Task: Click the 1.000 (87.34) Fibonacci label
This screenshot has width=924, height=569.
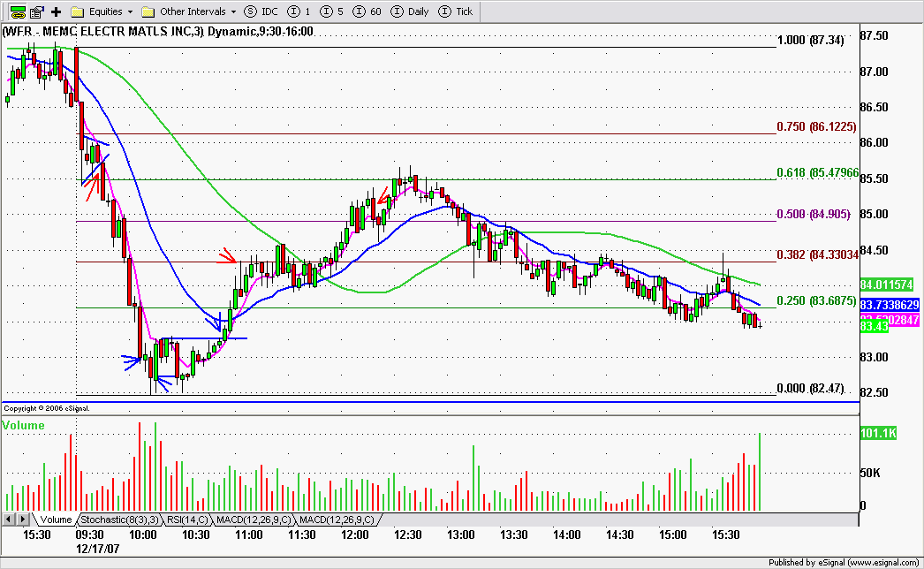Action: coord(810,40)
